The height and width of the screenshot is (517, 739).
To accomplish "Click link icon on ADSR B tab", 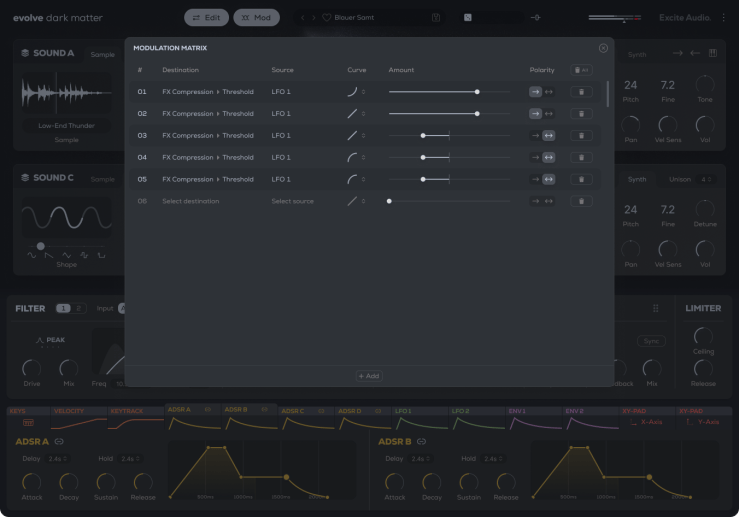I will point(264,410).
